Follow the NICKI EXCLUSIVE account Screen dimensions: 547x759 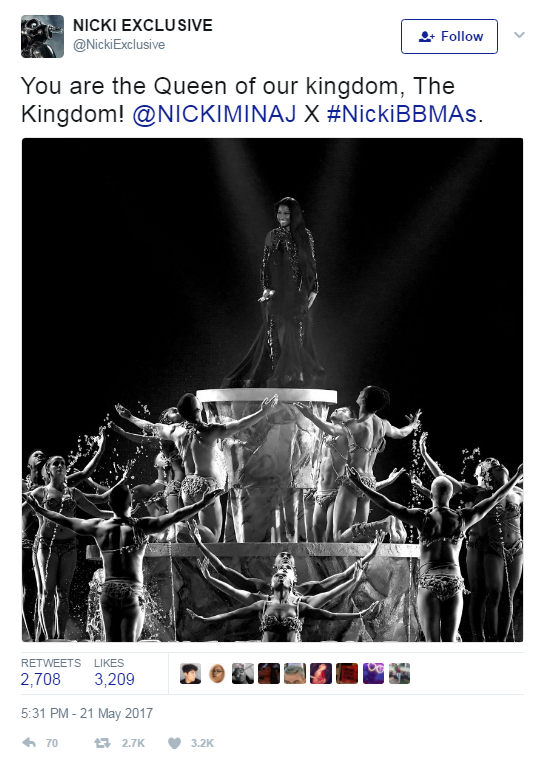449,36
